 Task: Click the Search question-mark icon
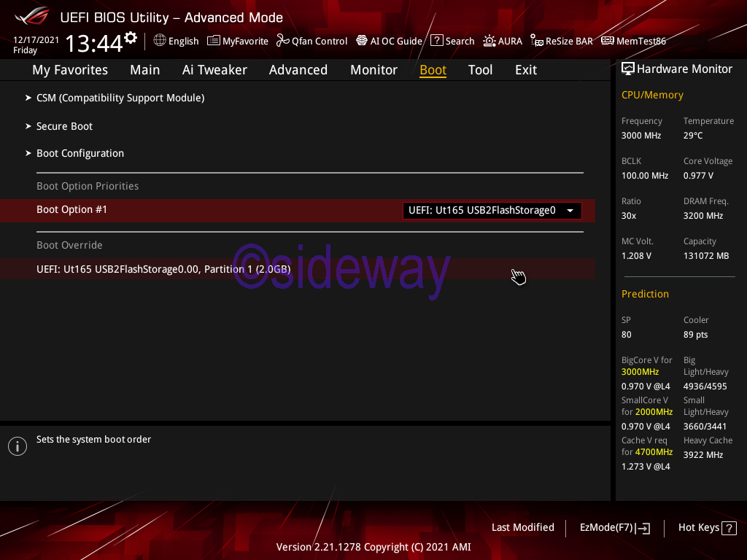[x=437, y=41]
